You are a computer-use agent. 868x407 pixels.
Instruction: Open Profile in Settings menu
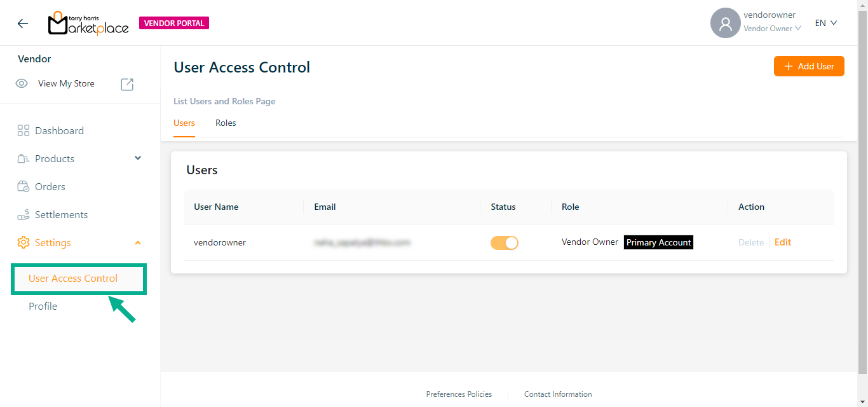coord(43,307)
